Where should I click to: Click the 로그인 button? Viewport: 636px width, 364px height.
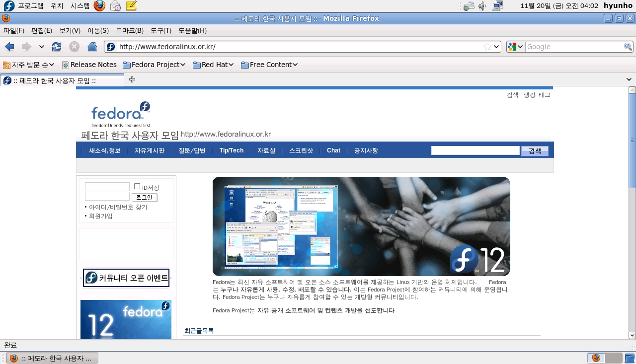(145, 198)
